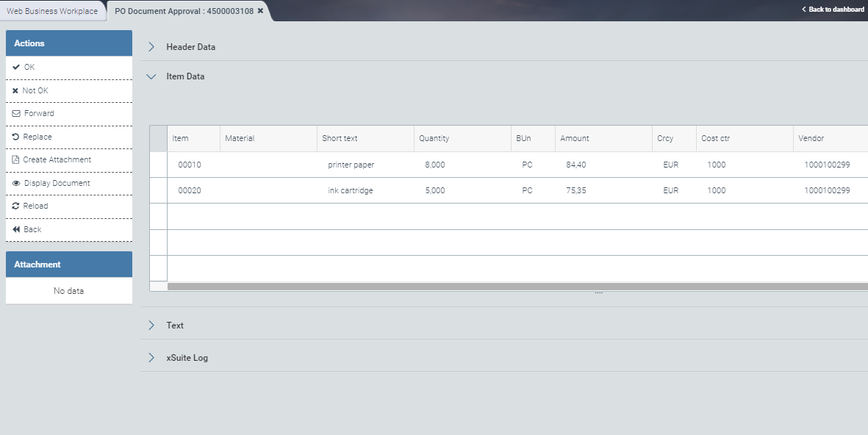Click the OK checkmark icon
The image size is (868, 435).
point(16,67)
